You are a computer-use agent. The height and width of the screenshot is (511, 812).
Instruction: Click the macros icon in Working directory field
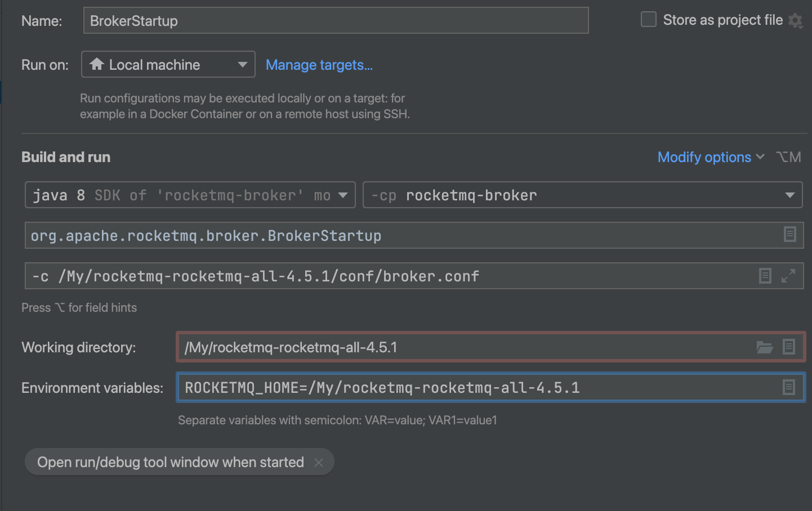point(789,347)
